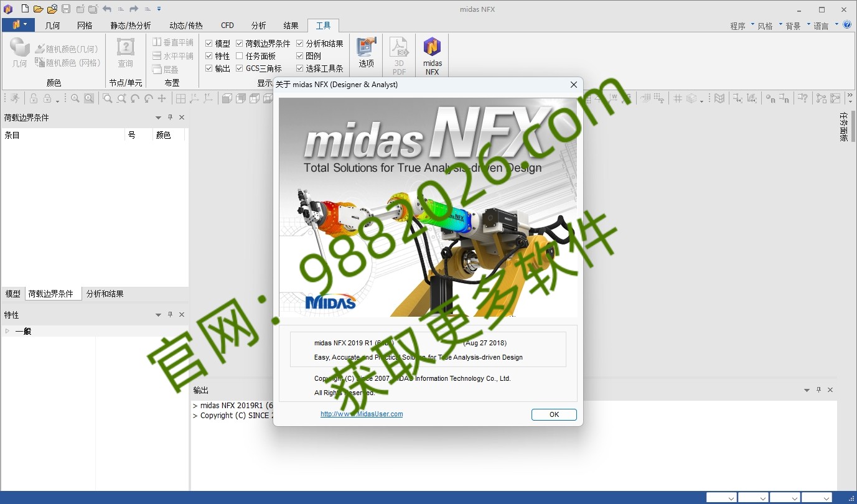Image resolution: width=857 pixels, height=504 pixels.
Task: Click the zoom window magnifier icon
Action: click(108, 98)
